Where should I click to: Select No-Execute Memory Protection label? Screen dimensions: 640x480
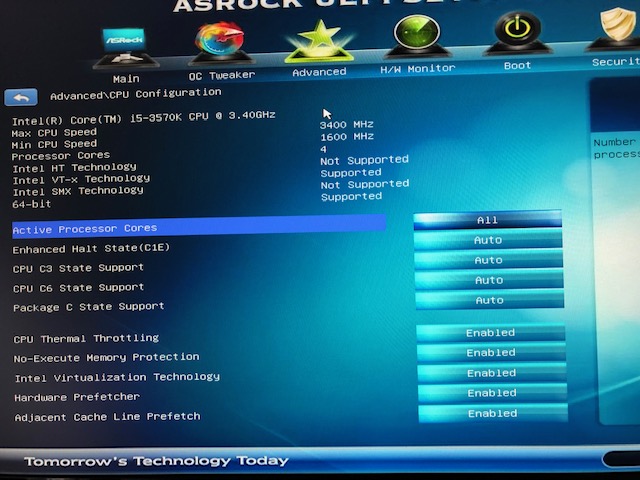(107, 358)
